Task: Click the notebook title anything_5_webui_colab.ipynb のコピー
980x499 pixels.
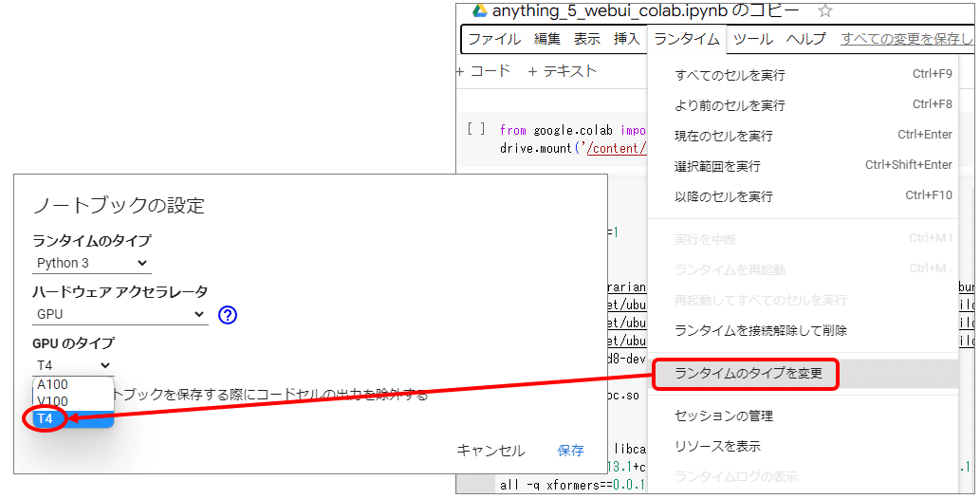Action: pyautogui.click(x=646, y=10)
